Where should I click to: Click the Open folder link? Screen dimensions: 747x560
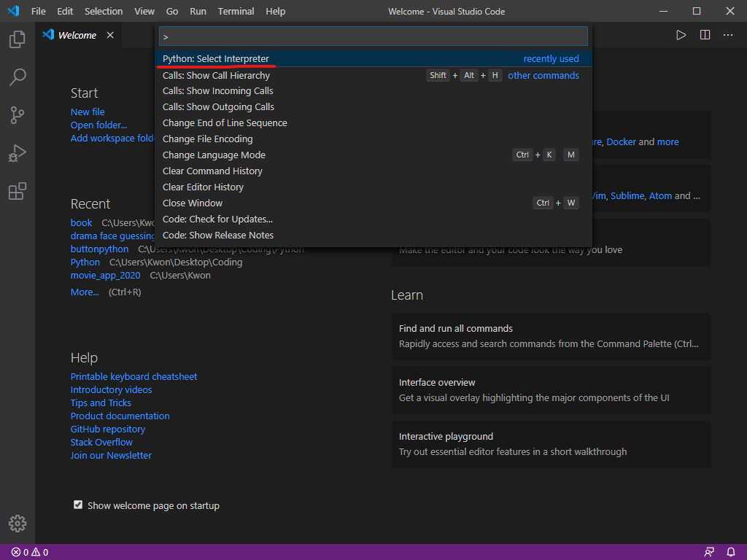point(98,125)
